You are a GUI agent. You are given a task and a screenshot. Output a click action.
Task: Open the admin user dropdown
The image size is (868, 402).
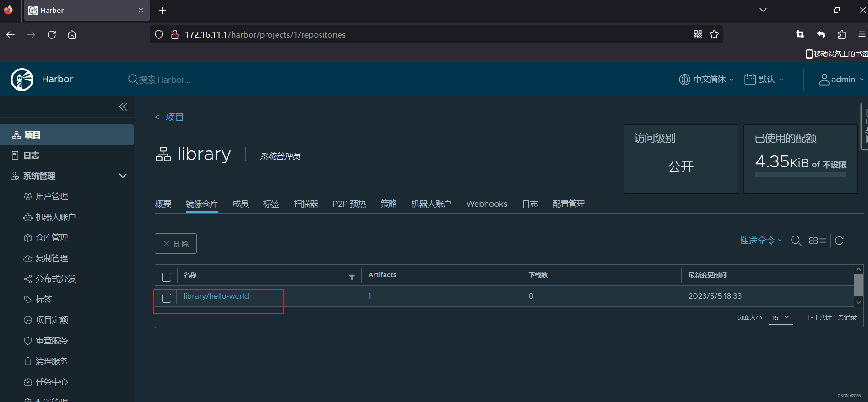pyautogui.click(x=841, y=80)
